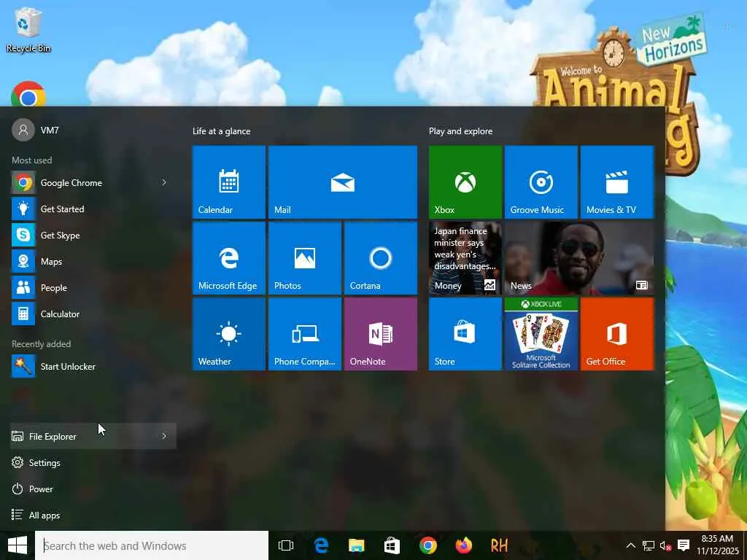747x560 pixels.
Task: Open the Movies & TV tile
Action: [617, 182]
